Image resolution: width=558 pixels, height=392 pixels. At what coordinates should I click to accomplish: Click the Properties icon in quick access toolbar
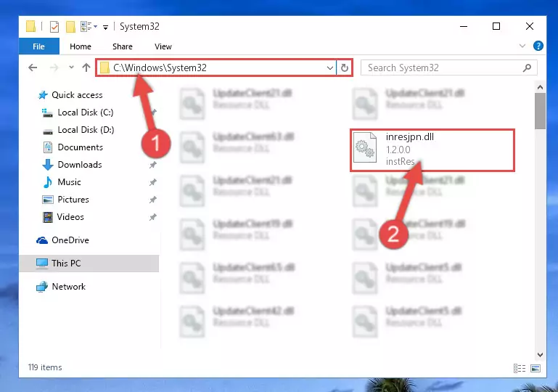click(54, 27)
